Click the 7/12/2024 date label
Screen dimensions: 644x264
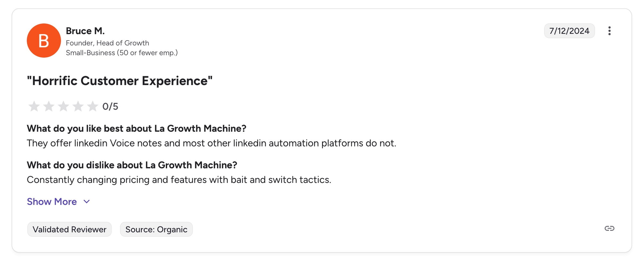pyautogui.click(x=569, y=31)
